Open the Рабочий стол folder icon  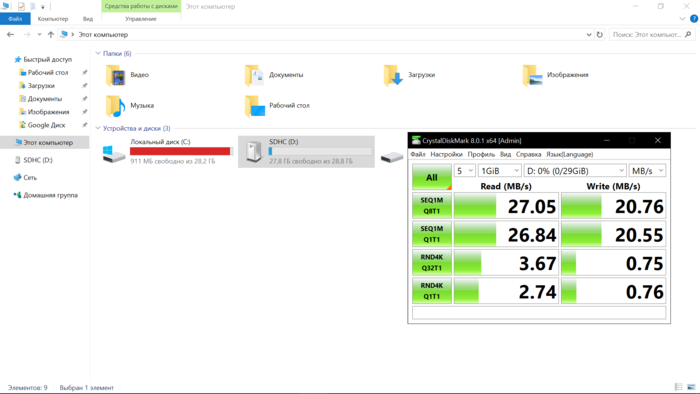(254, 106)
